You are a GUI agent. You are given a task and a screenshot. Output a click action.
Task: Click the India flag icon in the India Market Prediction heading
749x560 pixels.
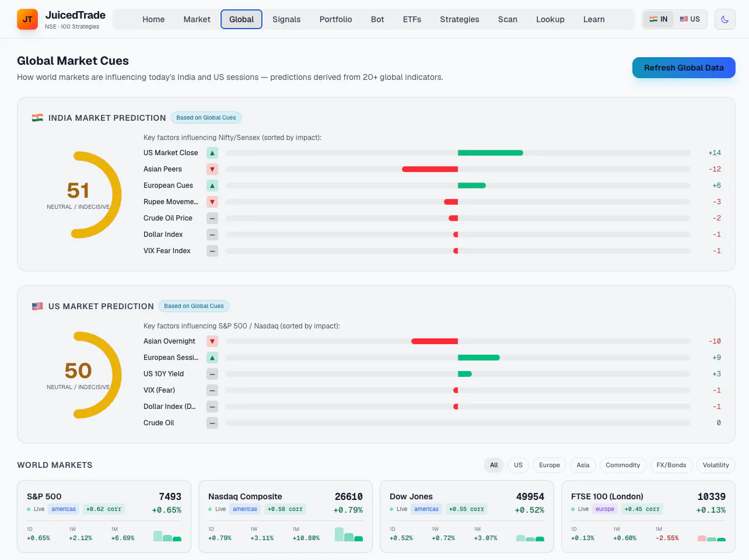point(37,118)
